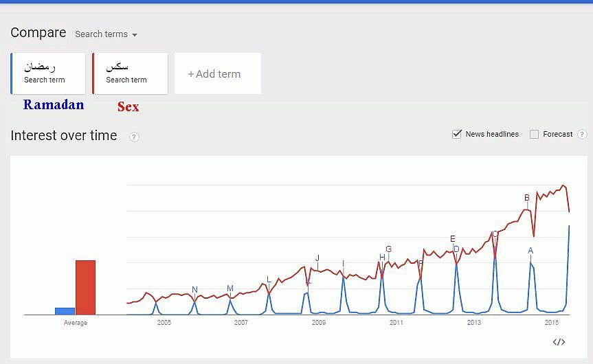Click the embed code icon below chart
Image resolution: width=593 pixels, height=364 pixels.
(559, 342)
